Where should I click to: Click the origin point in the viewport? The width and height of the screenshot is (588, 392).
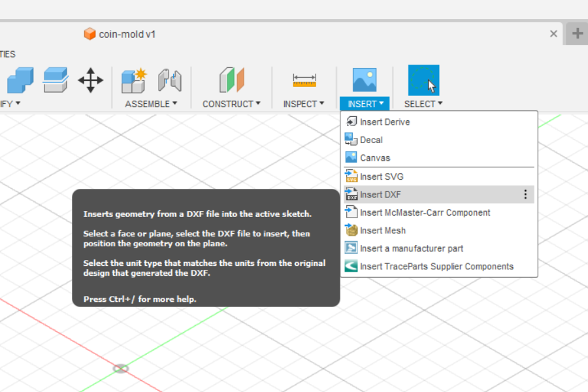click(x=121, y=368)
